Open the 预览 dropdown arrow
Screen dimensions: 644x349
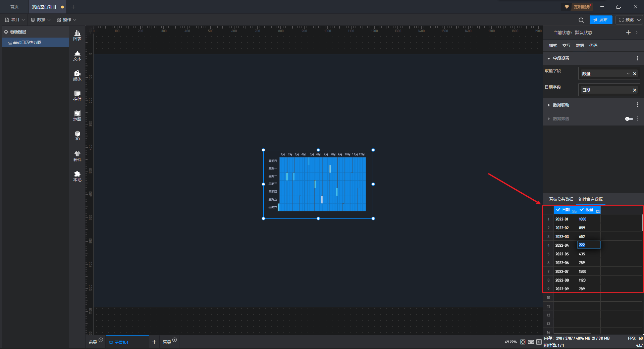639,20
